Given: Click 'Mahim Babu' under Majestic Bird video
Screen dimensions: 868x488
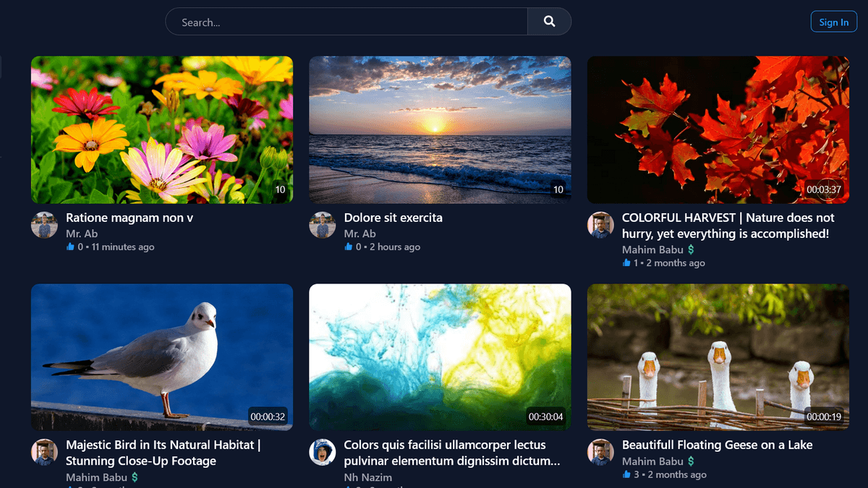Looking at the screenshot, I should click(x=96, y=477).
